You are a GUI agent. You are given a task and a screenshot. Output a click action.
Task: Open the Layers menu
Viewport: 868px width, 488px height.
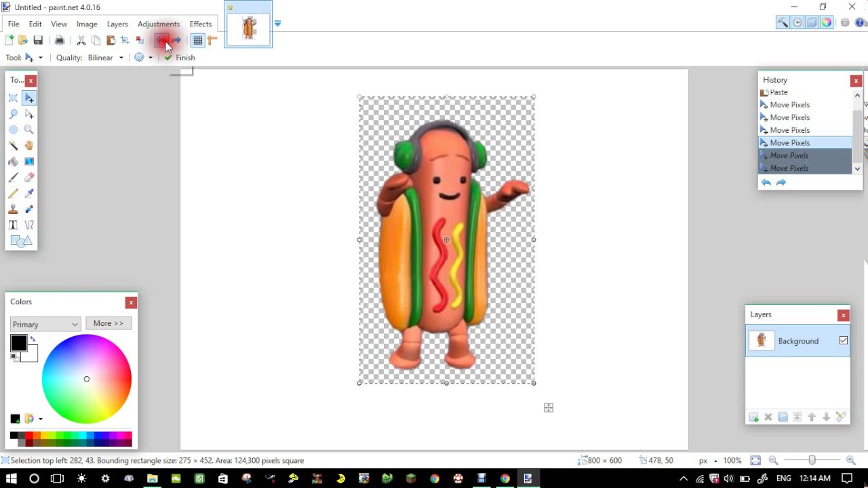click(117, 24)
